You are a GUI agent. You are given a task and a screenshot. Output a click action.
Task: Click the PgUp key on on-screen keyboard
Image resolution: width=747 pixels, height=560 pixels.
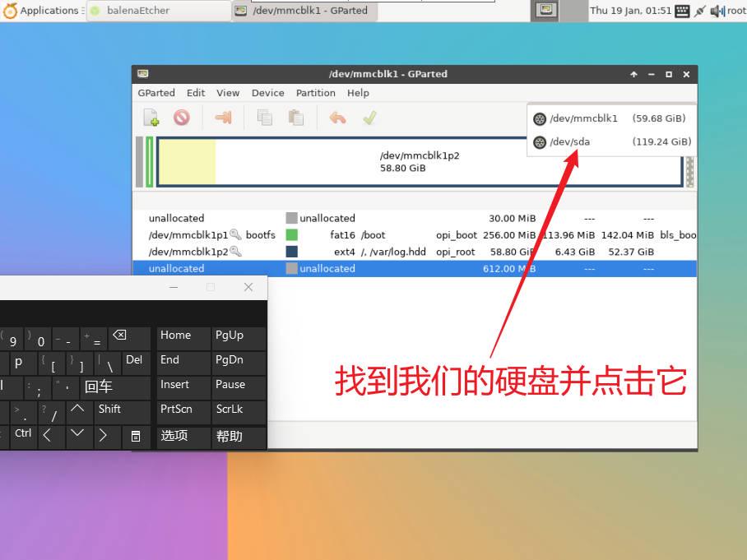239,337
